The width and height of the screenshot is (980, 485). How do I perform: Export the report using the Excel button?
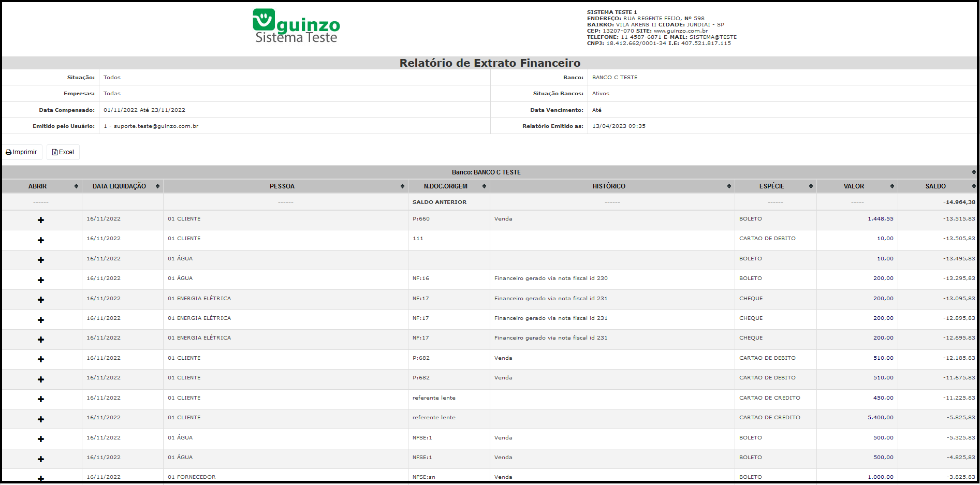click(63, 152)
